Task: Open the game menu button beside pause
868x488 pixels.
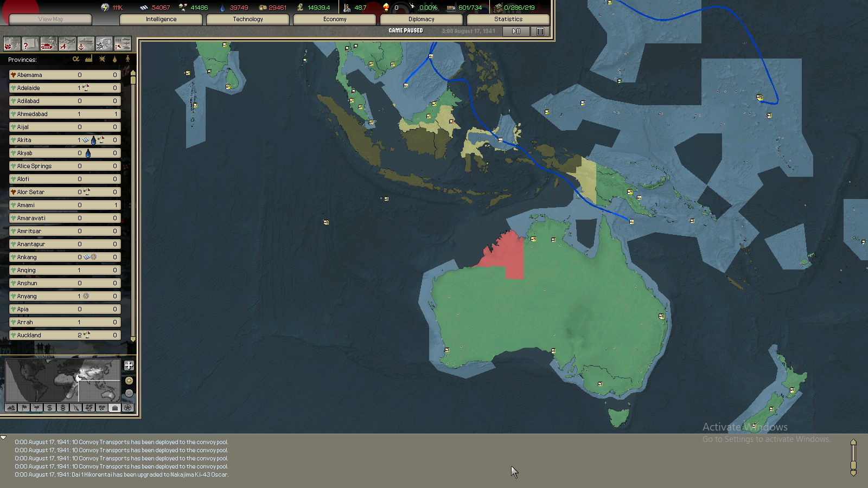Action: pyautogui.click(x=540, y=31)
